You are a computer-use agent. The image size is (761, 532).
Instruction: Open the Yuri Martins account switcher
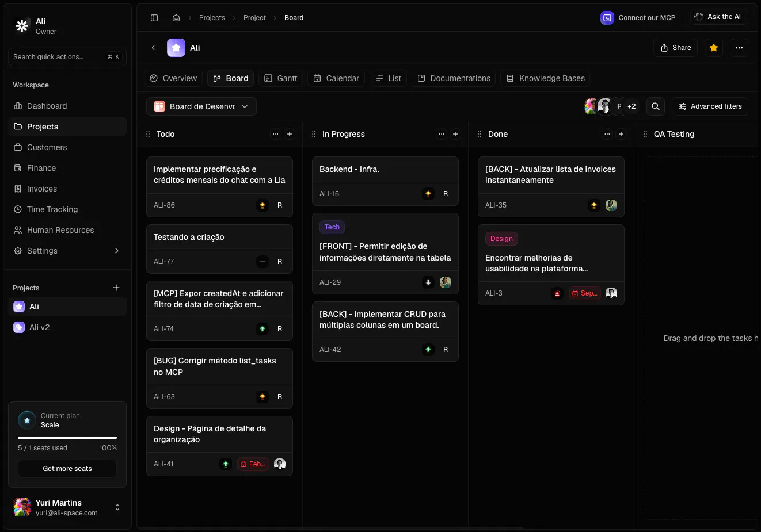[67, 507]
